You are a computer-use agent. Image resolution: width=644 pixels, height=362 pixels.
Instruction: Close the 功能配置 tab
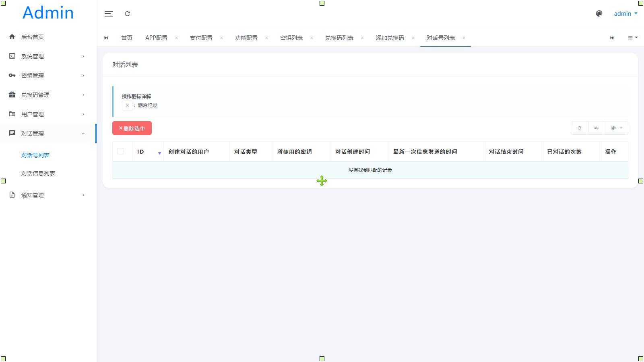pos(266,38)
